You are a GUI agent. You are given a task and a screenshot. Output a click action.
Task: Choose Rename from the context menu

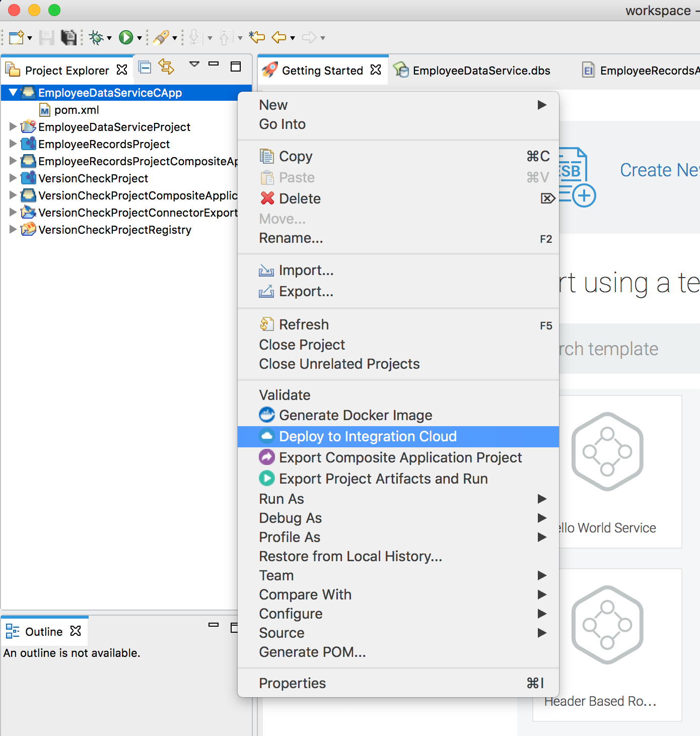click(291, 238)
